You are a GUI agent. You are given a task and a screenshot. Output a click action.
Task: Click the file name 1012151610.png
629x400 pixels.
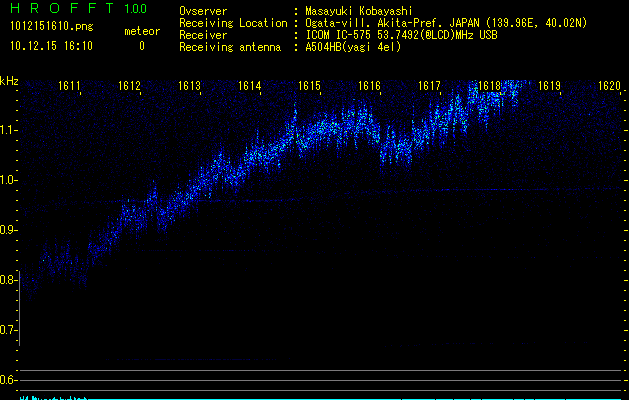coord(52,26)
